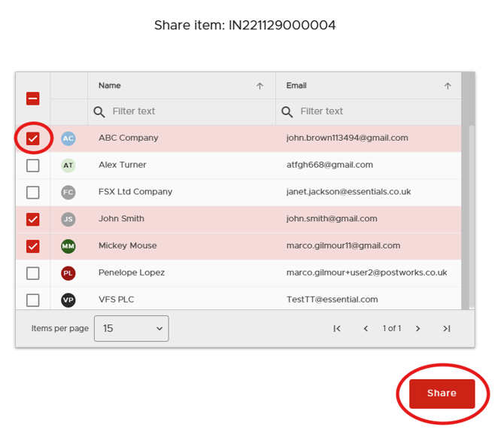The image size is (504, 435).
Task: Tick the Alex Turner checkbox
Action: pos(33,166)
